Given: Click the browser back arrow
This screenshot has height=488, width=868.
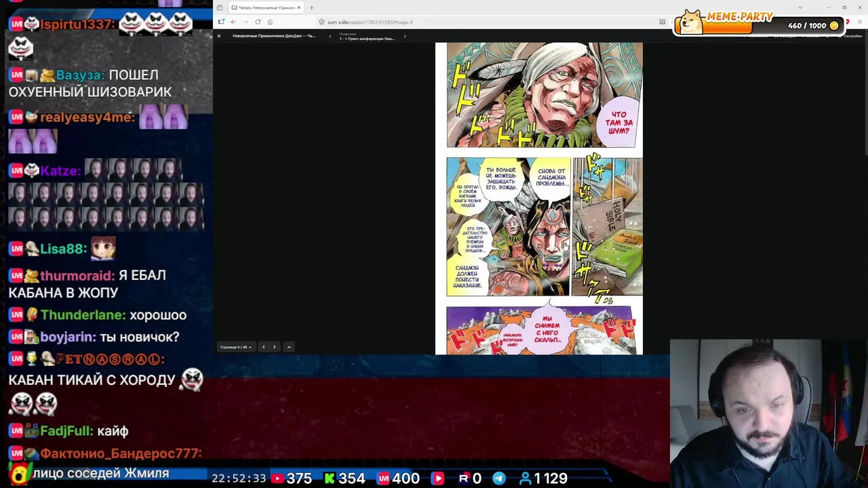Looking at the screenshot, I should [x=233, y=22].
